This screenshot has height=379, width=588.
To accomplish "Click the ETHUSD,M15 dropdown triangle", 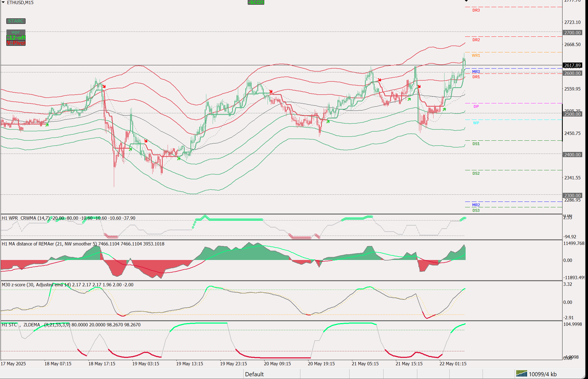I will (3, 2).
